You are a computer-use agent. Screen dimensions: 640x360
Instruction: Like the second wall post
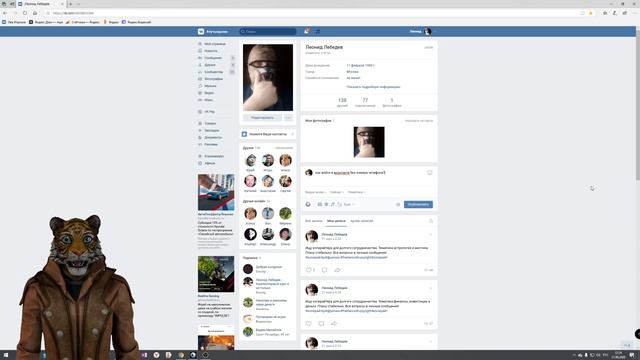coord(309,324)
